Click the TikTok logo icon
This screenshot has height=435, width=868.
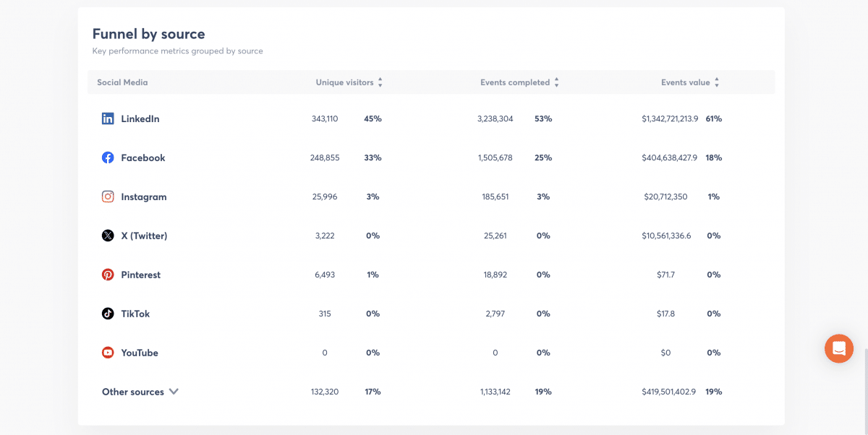point(108,314)
